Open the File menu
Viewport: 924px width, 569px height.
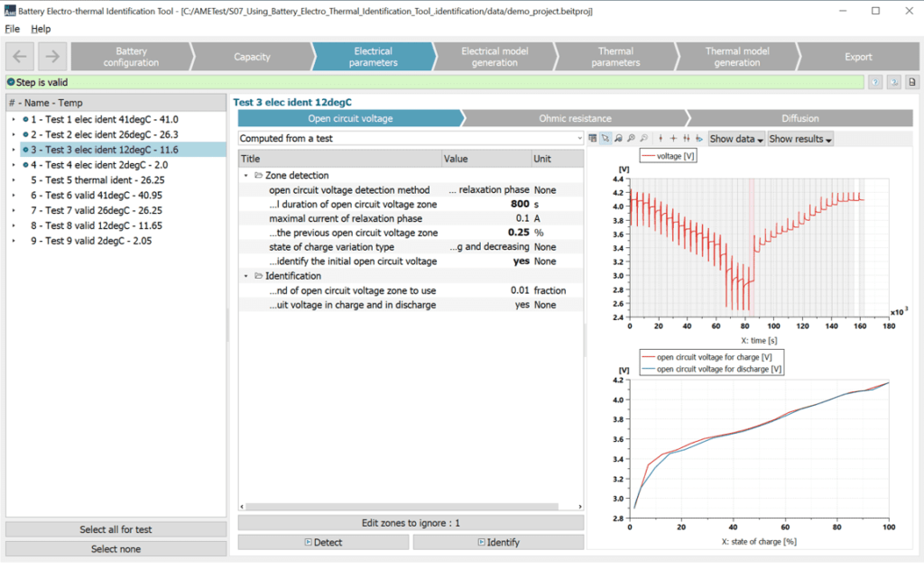click(x=13, y=29)
